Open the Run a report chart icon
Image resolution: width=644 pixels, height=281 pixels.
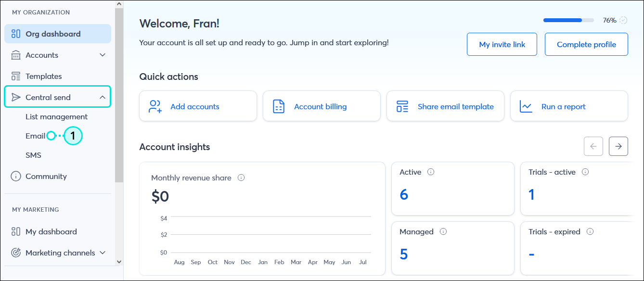coord(525,105)
